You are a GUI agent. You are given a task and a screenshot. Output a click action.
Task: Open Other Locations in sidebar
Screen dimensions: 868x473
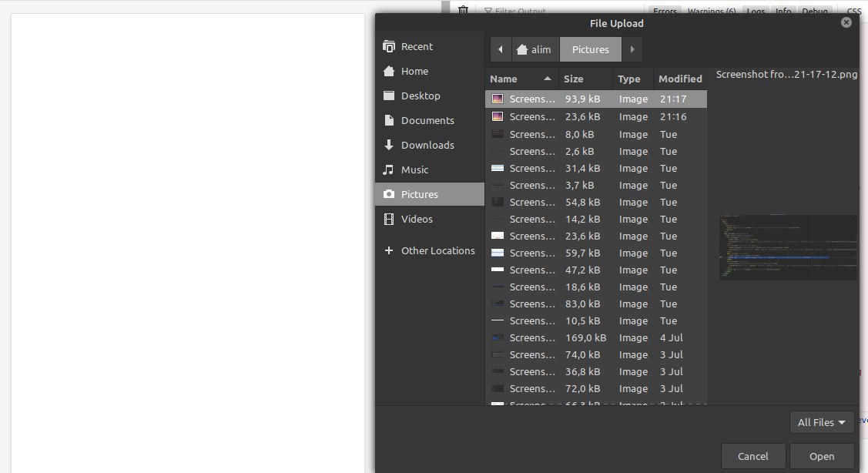tap(430, 250)
